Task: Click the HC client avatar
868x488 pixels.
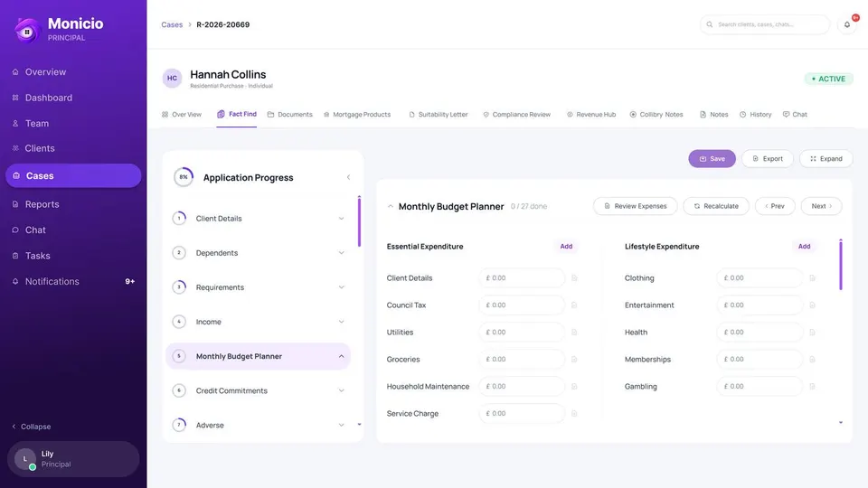Action: point(172,78)
